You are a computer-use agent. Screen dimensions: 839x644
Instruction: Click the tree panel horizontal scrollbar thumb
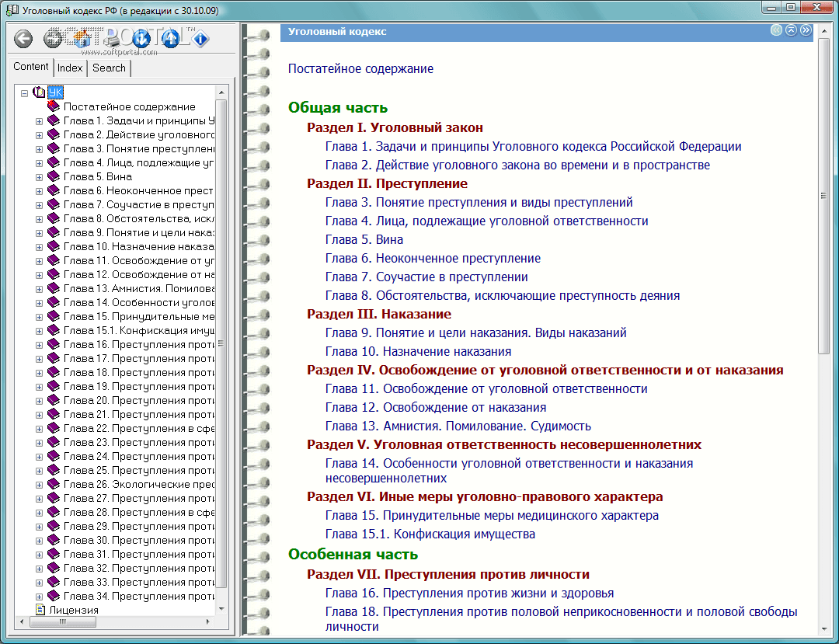63,621
